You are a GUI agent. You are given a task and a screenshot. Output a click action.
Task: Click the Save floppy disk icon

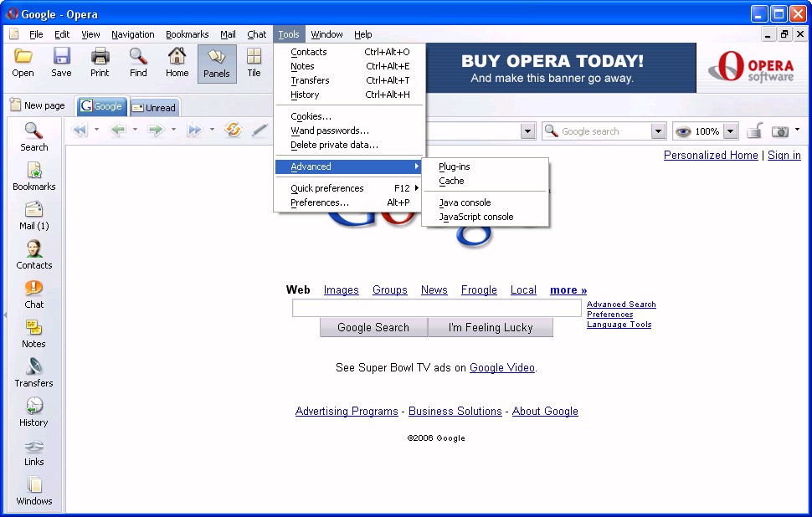click(x=61, y=63)
